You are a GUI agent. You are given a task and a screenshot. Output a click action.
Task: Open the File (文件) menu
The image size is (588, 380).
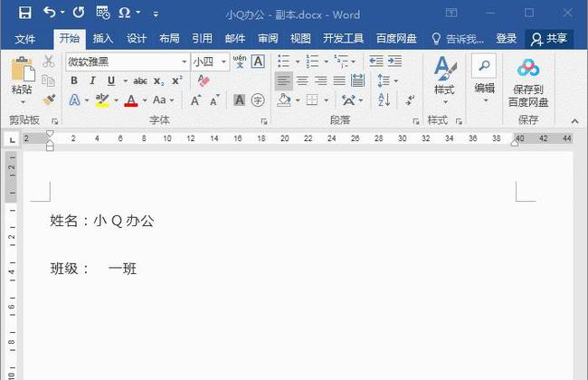tap(25, 39)
